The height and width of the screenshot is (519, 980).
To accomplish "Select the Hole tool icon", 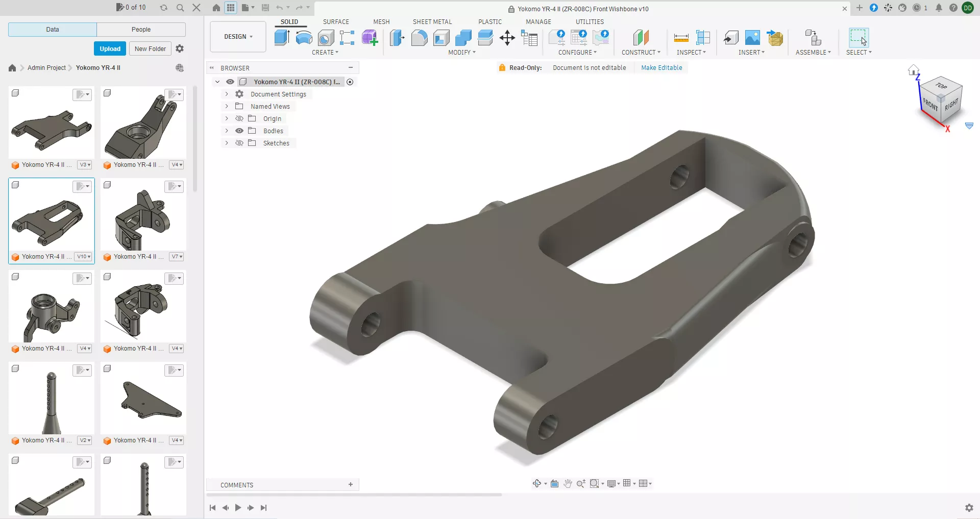I will 326,38.
